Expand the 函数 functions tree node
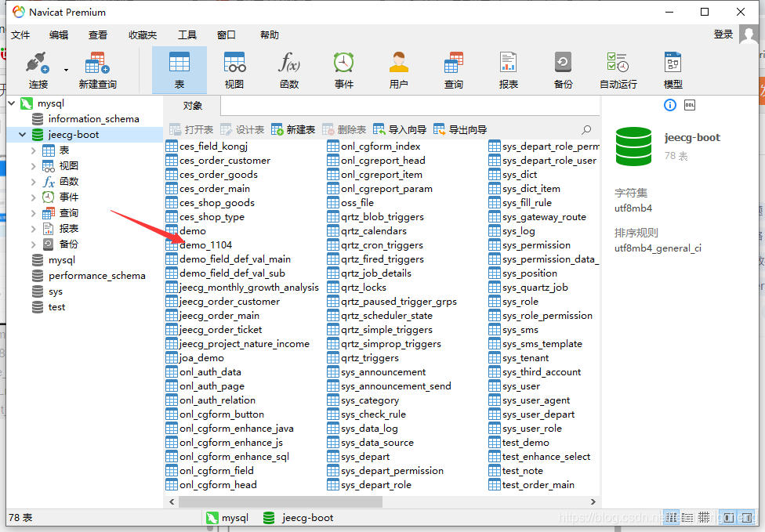 click(33, 182)
